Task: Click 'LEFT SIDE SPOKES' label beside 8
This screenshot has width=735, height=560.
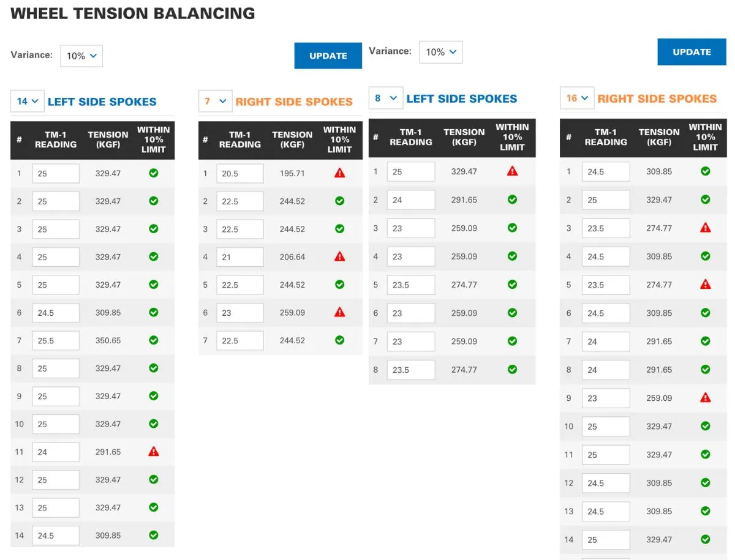Action: (462, 99)
